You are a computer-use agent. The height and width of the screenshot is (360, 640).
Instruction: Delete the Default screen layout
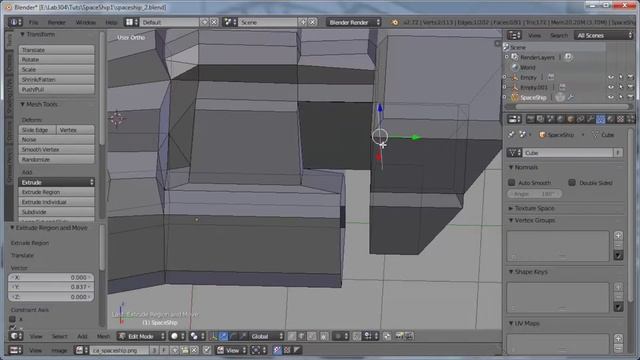pyautogui.click(x=214, y=22)
